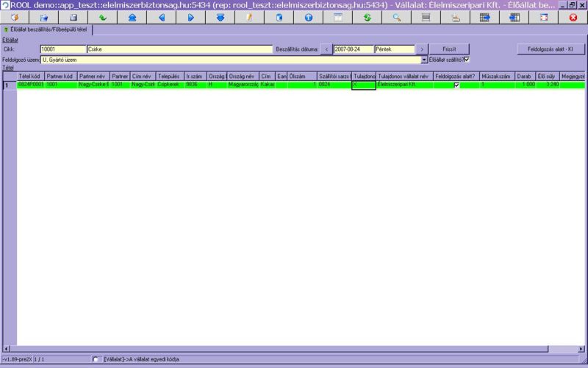Viewport: 588px width, 368px height.
Task: Step date back with left chevron
Action: pyautogui.click(x=327, y=49)
